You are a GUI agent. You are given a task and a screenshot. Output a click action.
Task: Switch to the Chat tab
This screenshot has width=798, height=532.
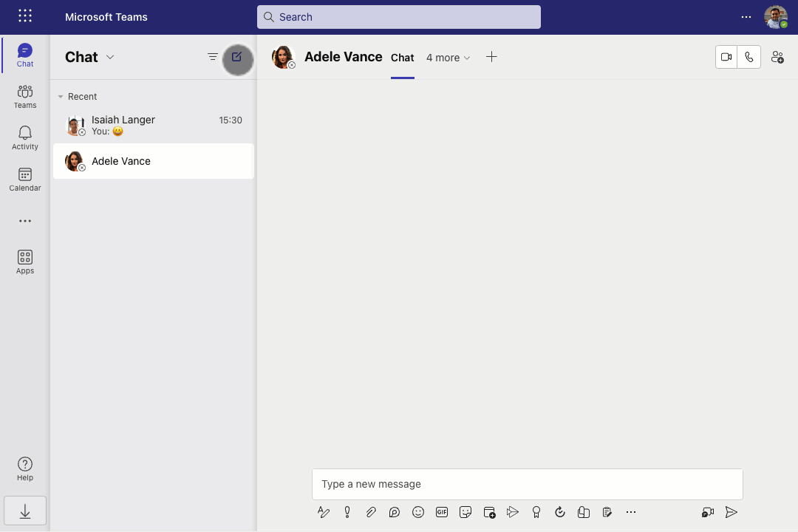pyautogui.click(x=402, y=58)
